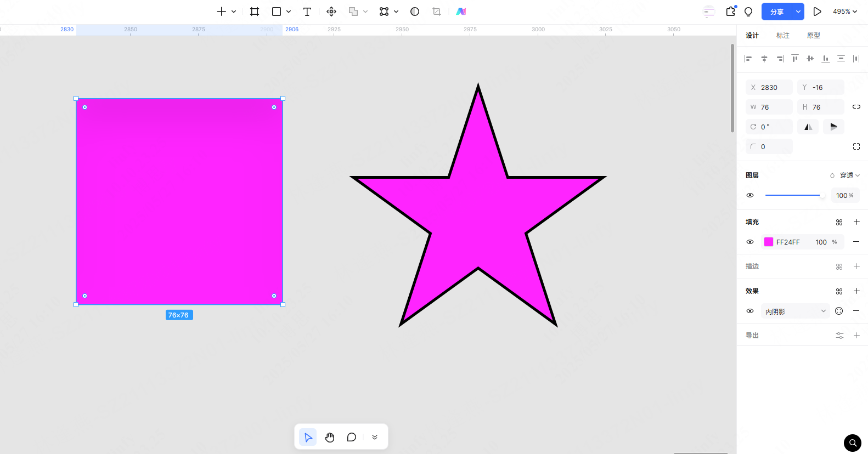This screenshot has width=868, height=454.
Task: Open the 内阴影 effect type dropdown
Action: coord(796,311)
